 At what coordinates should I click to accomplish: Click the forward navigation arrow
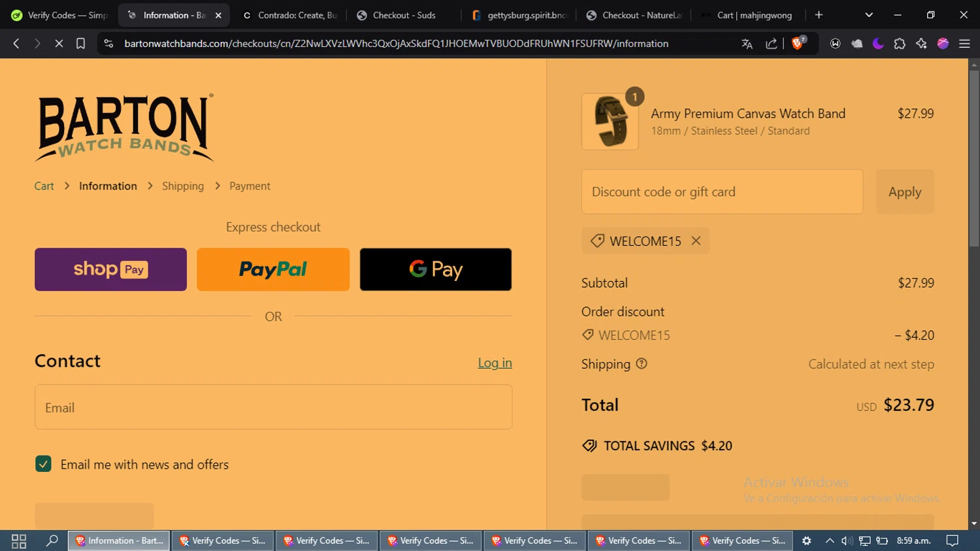(37, 44)
